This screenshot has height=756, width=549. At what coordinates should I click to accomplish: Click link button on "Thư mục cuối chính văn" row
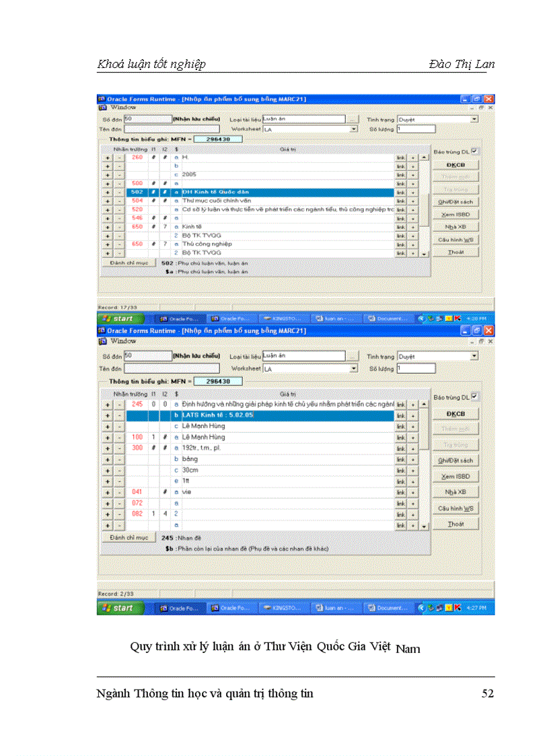point(400,201)
